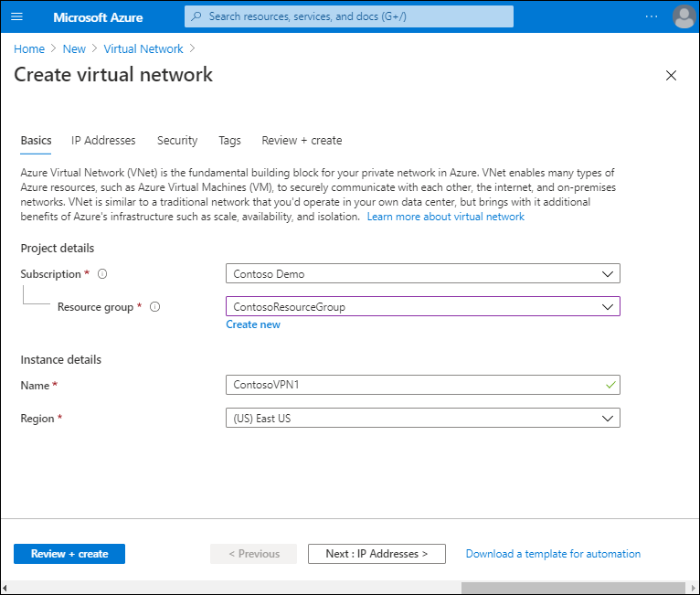700x595 pixels.
Task: Open the ellipsis more options menu
Action: (x=652, y=16)
